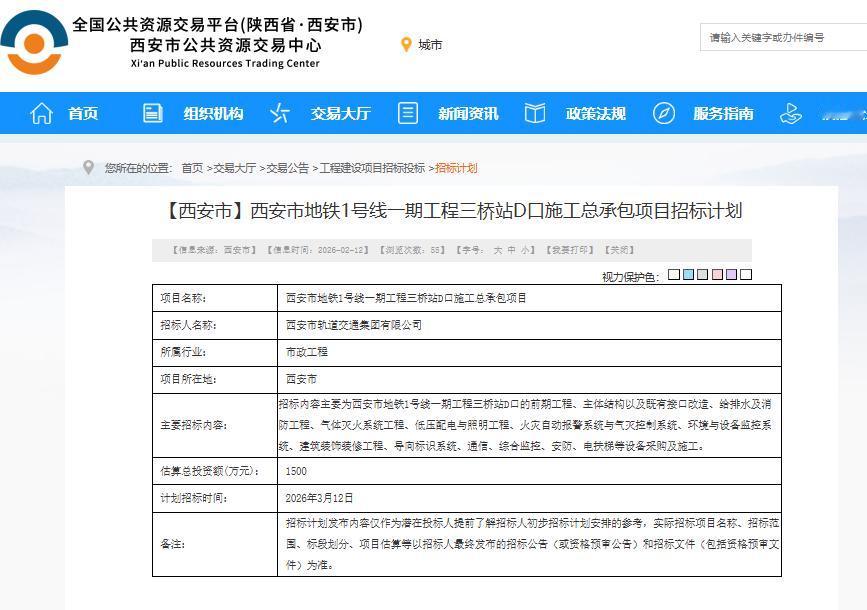This screenshot has height=610, width=867.
Task: Select the 政策法规 menu item
Action: tap(596, 113)
